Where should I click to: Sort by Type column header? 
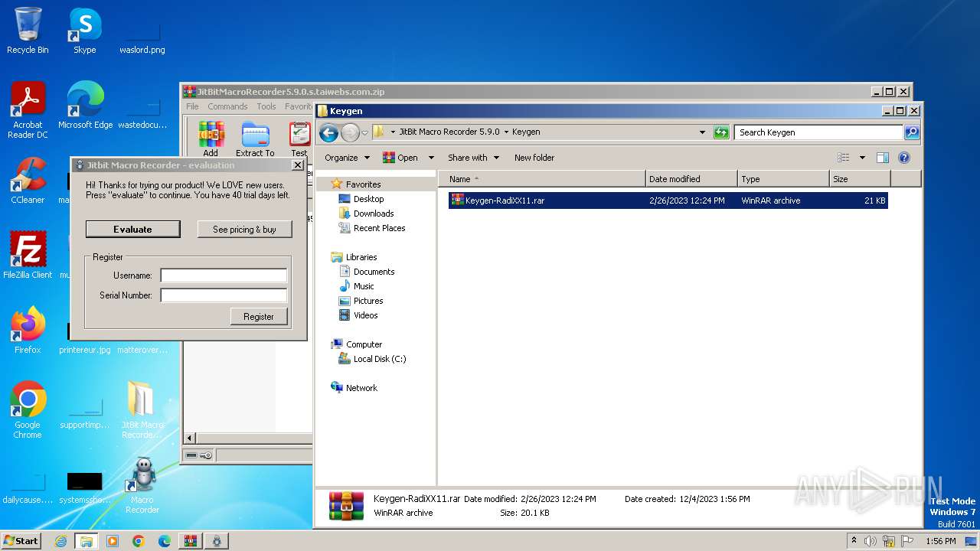coord(784,179)
